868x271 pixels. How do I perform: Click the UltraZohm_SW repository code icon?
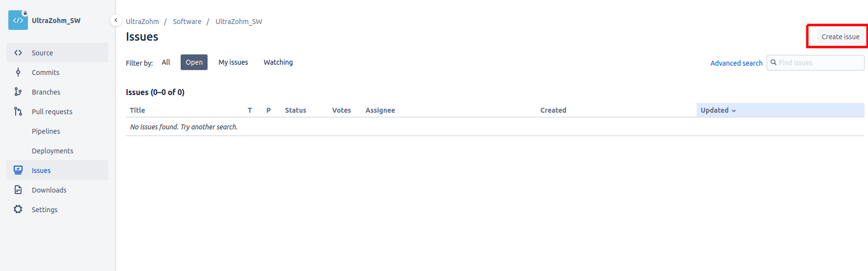pyautogui.click(x=18, y=20)
